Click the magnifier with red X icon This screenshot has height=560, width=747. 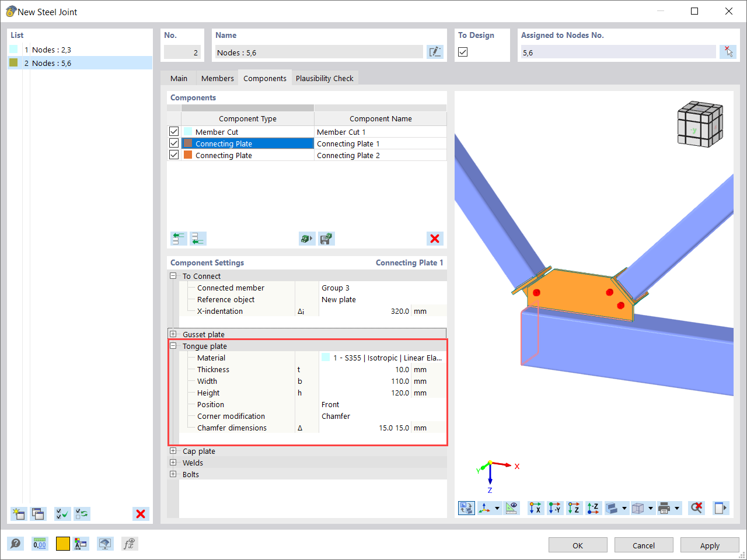(x=696, y=508)
